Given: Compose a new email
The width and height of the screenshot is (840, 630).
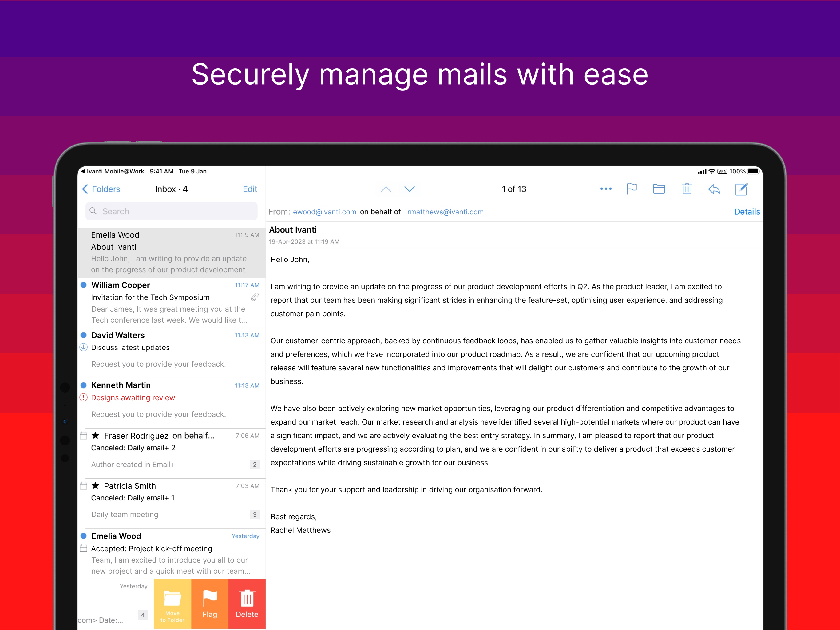Looking at the screenshot, I should point(741,189).
